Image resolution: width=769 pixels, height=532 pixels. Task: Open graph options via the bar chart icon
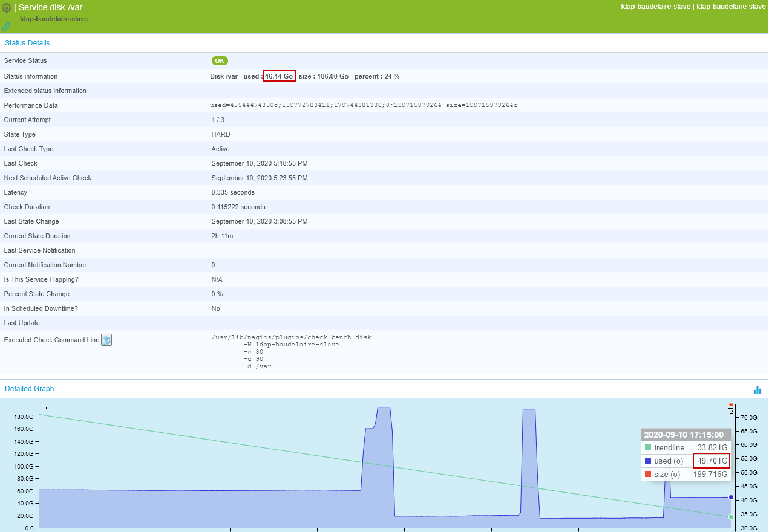click(x=757, y=390)
